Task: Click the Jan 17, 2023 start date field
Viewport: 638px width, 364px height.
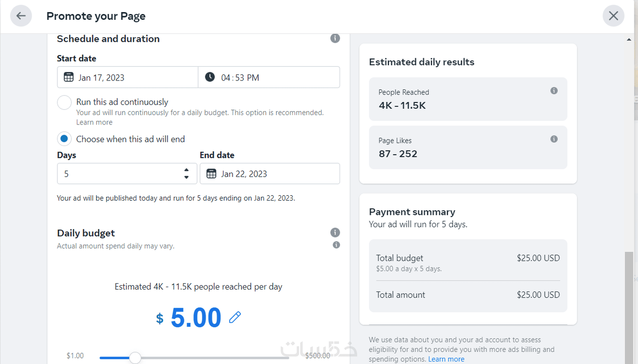Action: tap(128, 77)
